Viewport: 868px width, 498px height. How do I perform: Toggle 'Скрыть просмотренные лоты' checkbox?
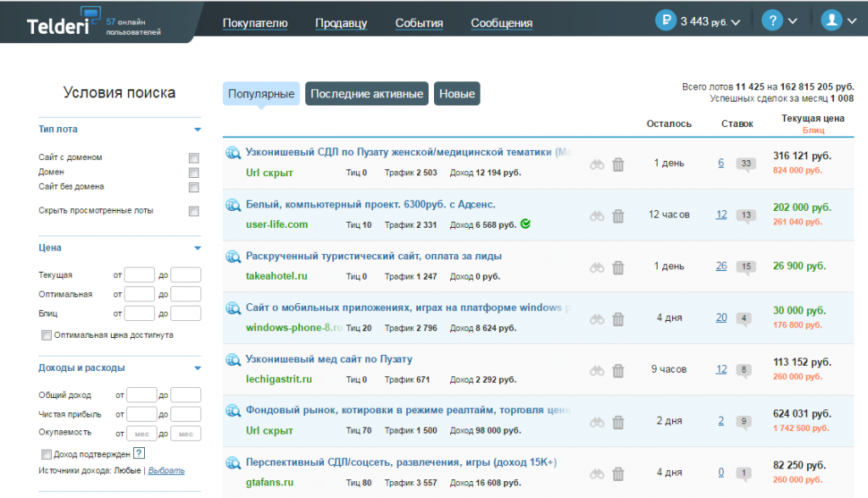194,211
